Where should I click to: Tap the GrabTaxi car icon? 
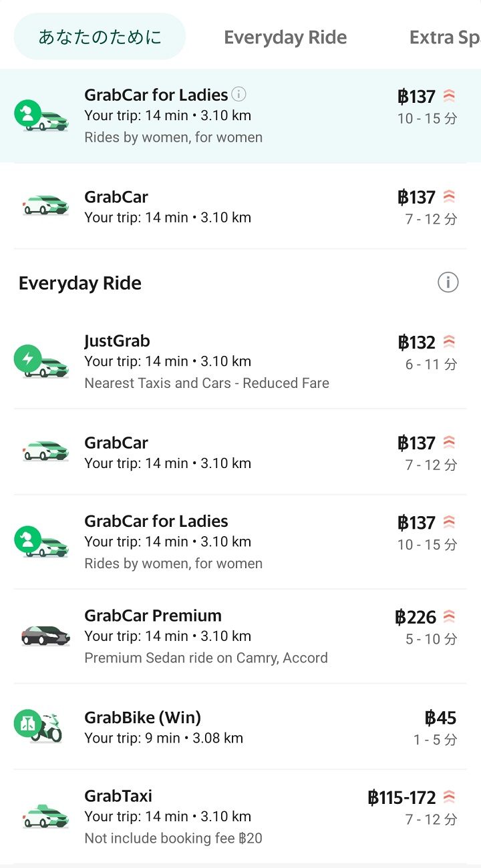point(45,816)
